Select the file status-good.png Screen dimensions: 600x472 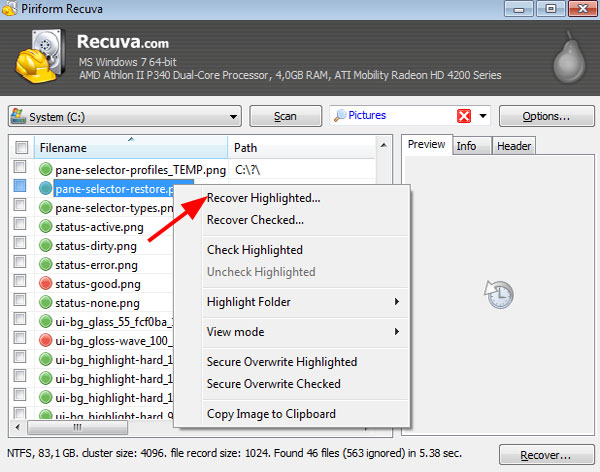tap(98, 284)
